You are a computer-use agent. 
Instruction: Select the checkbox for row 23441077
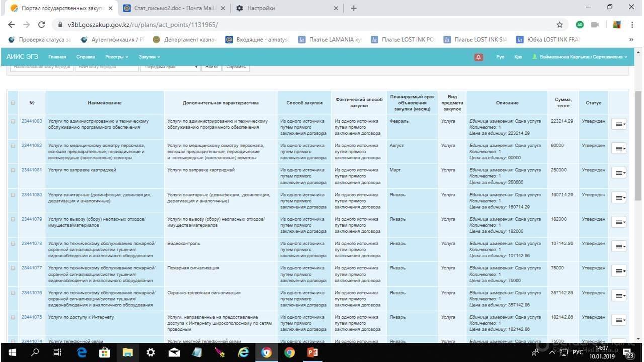[x=13, y=268]
